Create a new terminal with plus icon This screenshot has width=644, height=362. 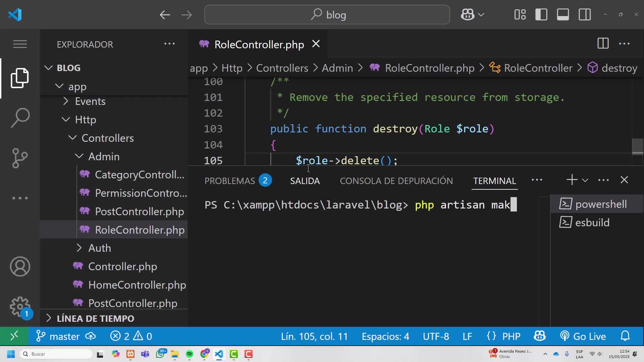pyautogui.click(x=572, y=180)
